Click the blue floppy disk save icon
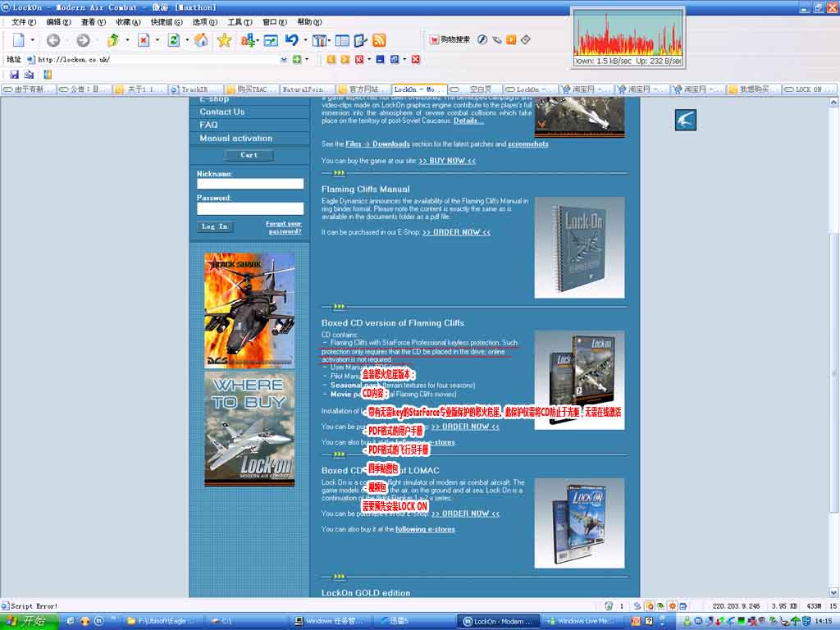Screen dimensions: 840x630 [x=15, y=75]
